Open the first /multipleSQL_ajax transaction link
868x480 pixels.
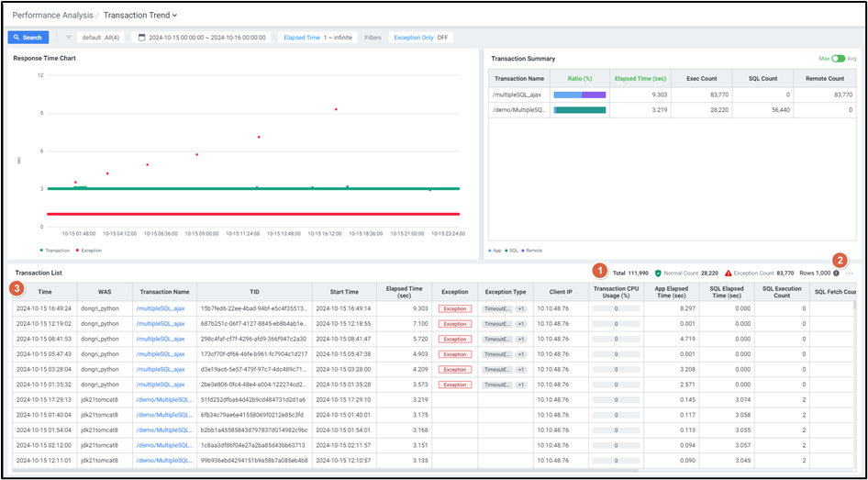click(x=161, y=308)
